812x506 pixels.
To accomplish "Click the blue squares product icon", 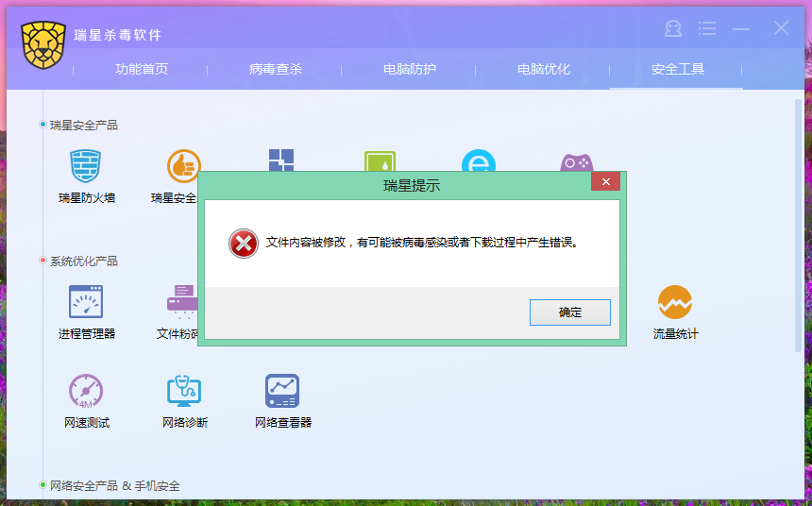I will (281, 160).
